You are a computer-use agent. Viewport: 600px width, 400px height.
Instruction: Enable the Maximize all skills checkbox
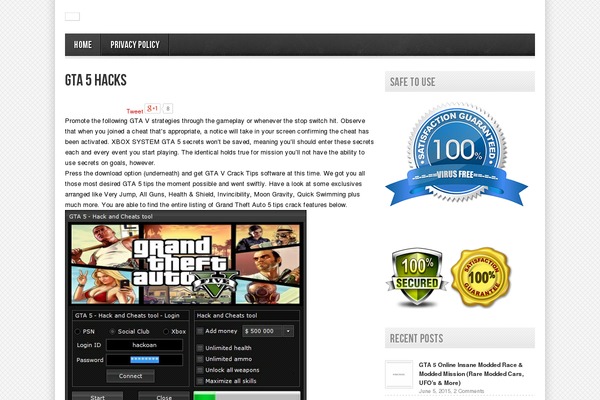[x=200, y=381]
